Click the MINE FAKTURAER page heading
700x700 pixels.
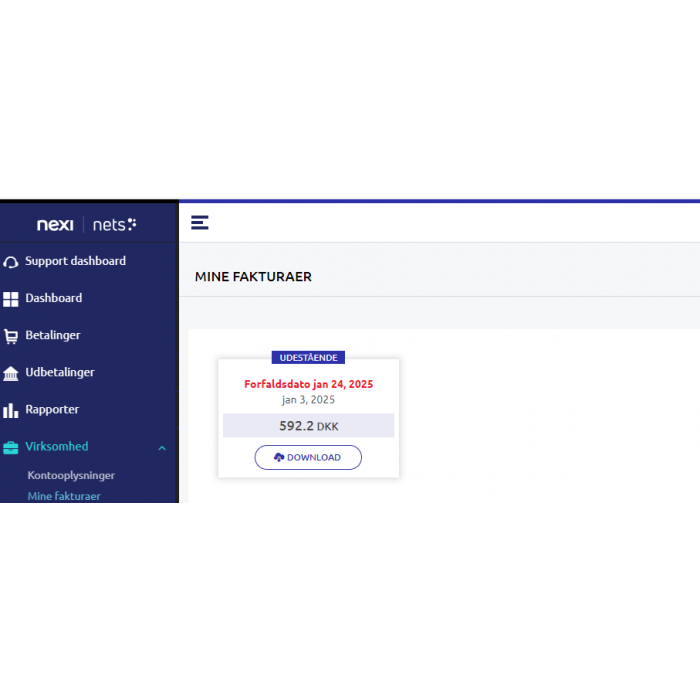tap(253, 277)
